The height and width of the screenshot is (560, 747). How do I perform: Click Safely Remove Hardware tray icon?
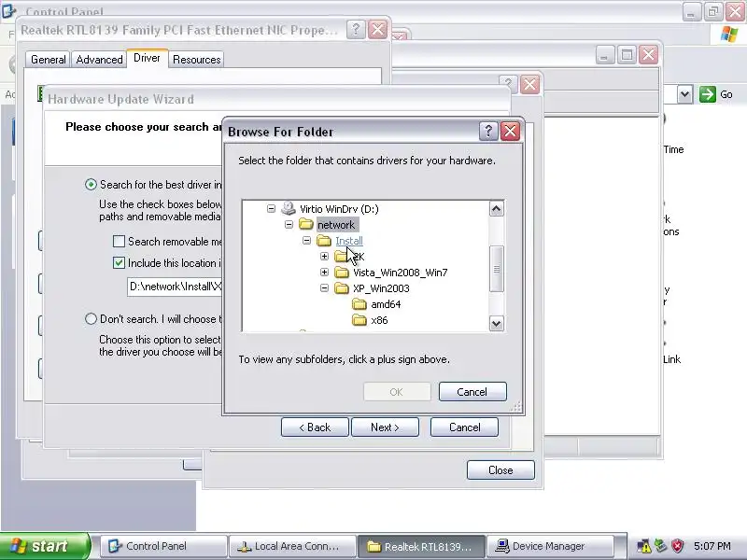click(x=660, y=546)
